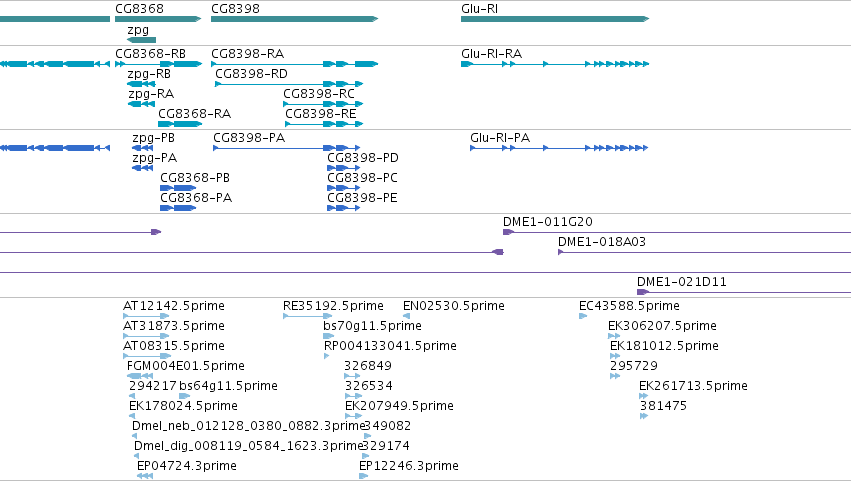Click the zpg gene bar
The width and height of the screenshot is (851, 481).
click(141, 40)
